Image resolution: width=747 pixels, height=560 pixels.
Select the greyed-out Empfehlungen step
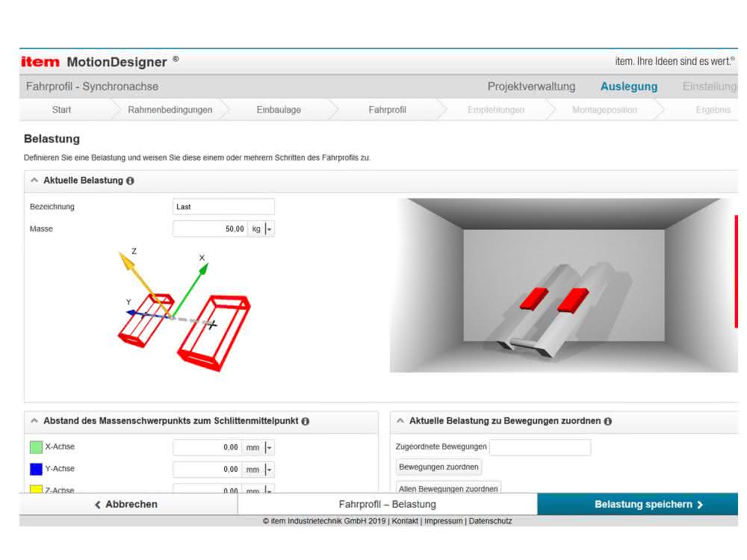coord(496,110)
